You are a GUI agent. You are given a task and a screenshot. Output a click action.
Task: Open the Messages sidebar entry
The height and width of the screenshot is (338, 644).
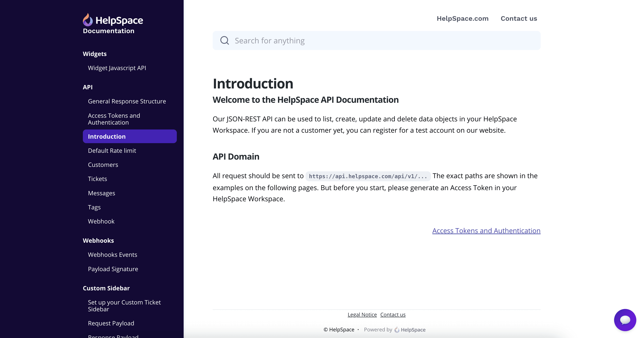click(x=101, y=193)
